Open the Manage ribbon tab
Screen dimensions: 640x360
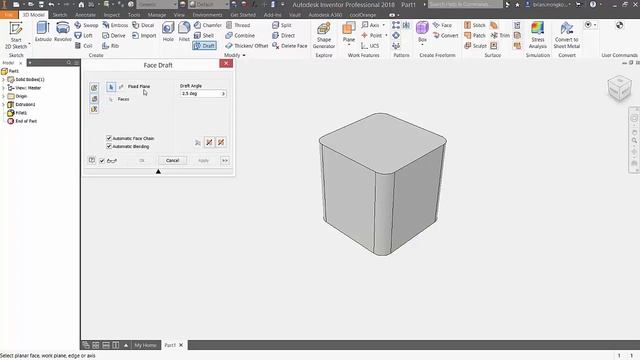coord(157,15)
